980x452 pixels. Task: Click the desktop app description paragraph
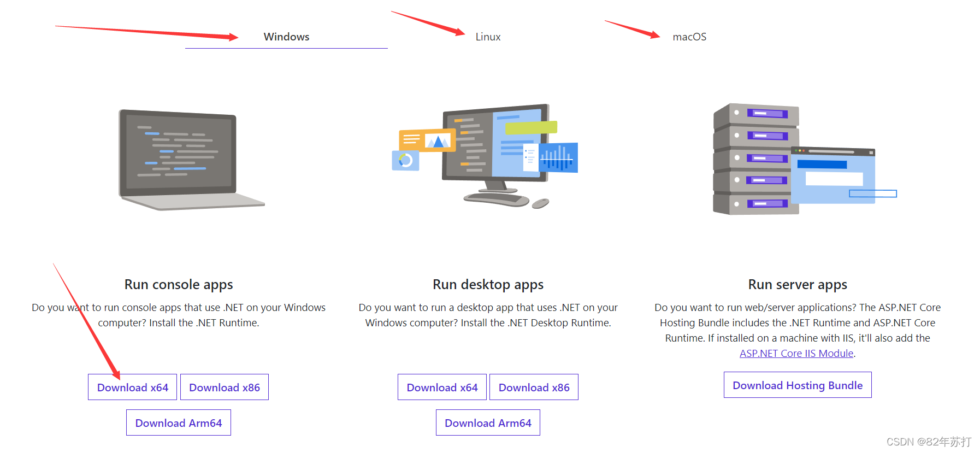(488, 315)
